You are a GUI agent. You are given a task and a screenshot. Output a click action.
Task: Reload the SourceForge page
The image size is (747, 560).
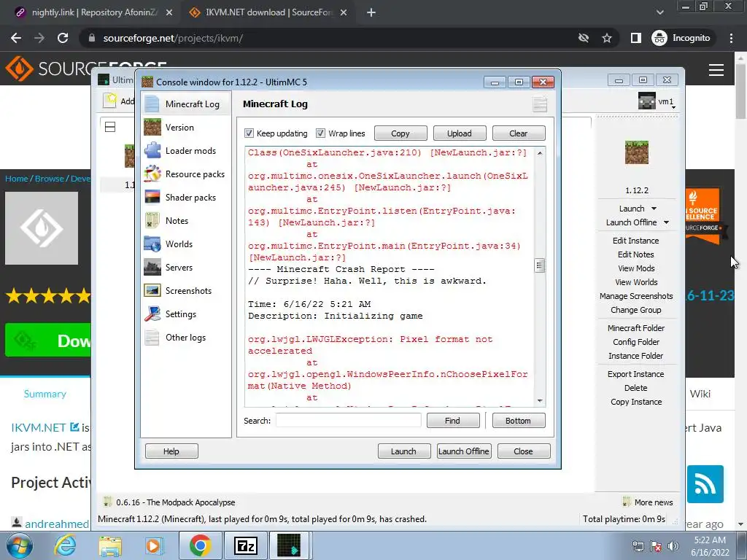click(x=63, y=38)
